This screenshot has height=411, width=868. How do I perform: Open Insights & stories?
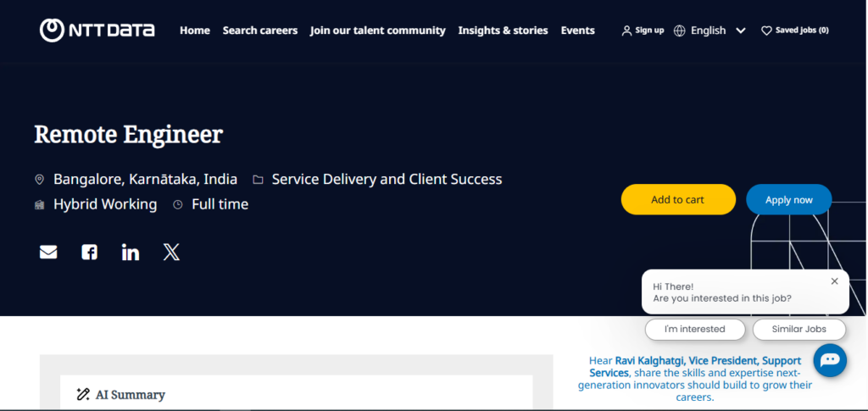(x=503, y=31)
